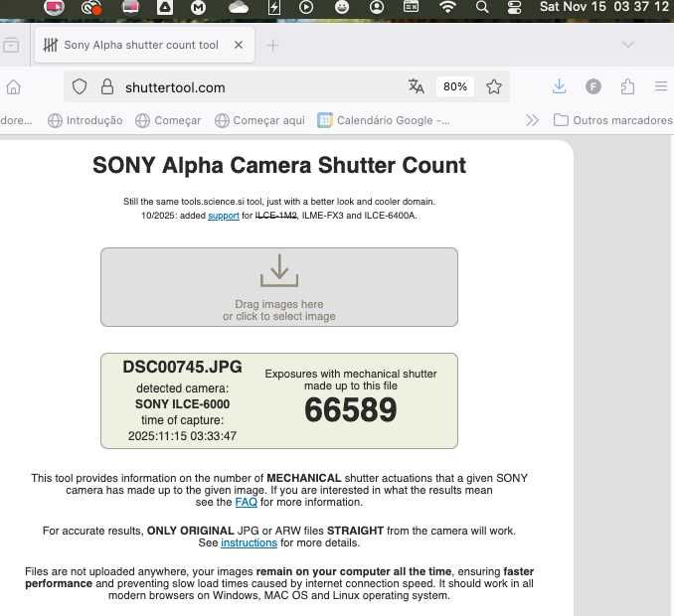Click the capture time 2025:11:15 03:33:47
Viewport: 674px width, 616px height.
182,436
